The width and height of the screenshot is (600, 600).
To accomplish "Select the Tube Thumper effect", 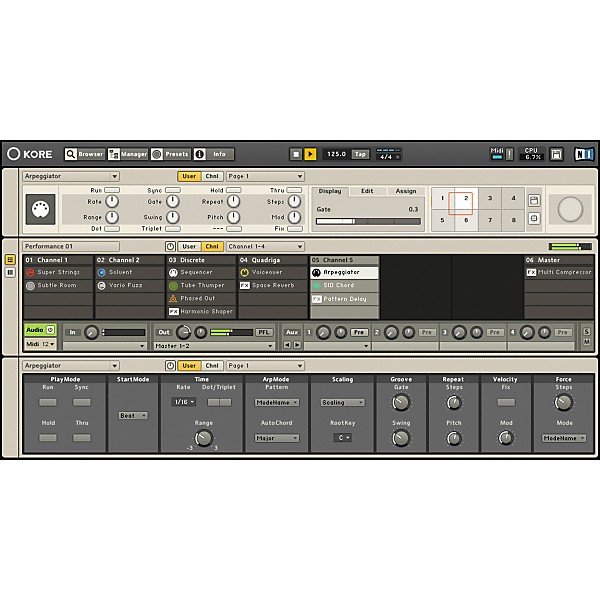I will pyautogui.click(x=201, y=285).
